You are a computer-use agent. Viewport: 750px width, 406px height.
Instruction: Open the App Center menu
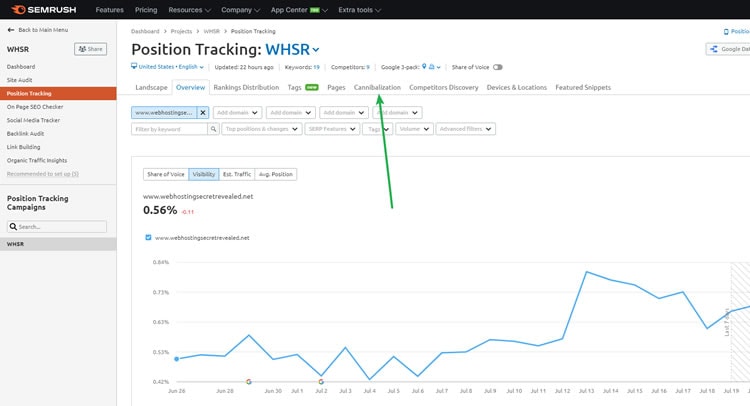coord(299,10)
